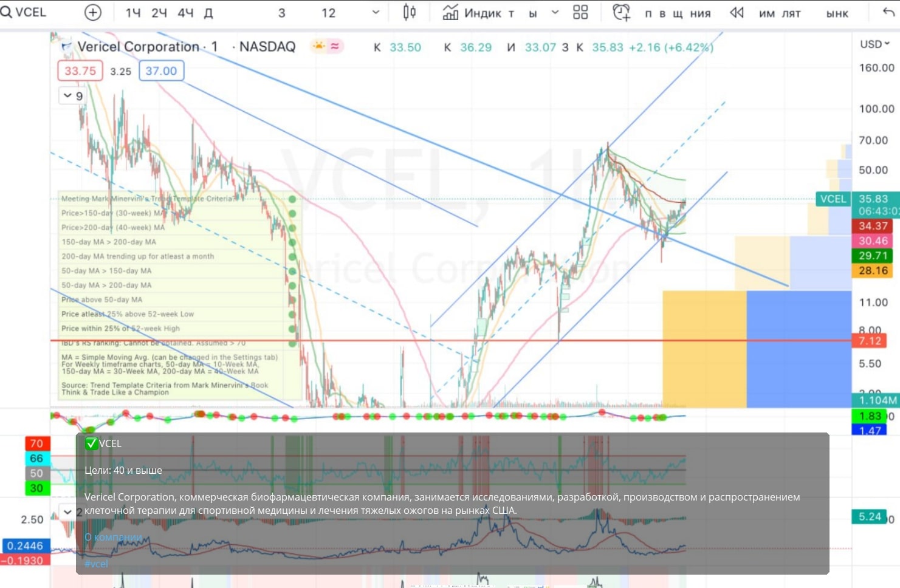The image size is (900, 588).
Task: Click the indicators chart icon
Action: [450, 12]
